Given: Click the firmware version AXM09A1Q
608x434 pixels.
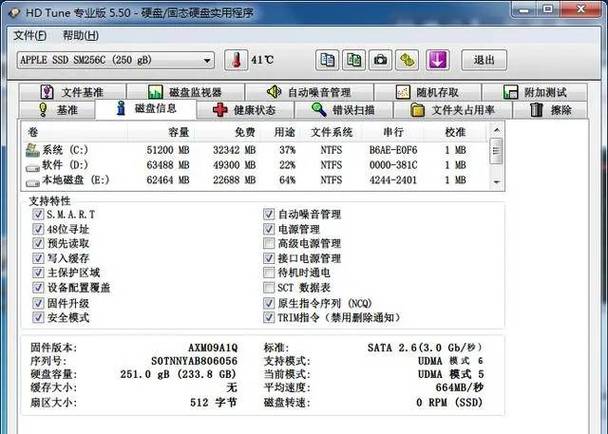Looking at the screenshot, I should (x=213, y=348).
